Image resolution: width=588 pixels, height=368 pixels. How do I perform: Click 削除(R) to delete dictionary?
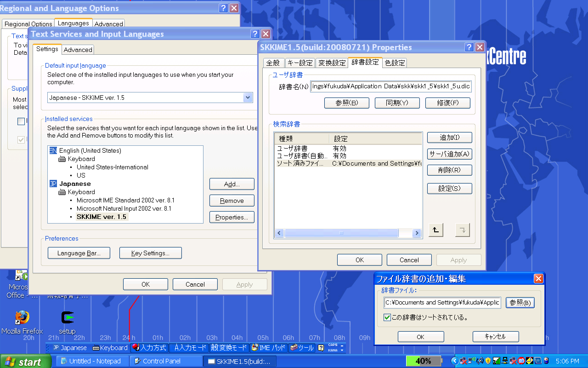click(450, 170)
